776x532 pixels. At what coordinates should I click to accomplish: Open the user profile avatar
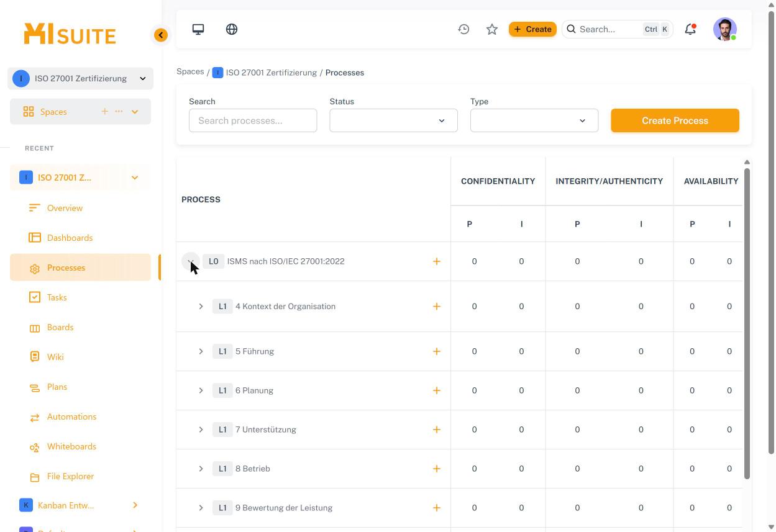point(725,29)
